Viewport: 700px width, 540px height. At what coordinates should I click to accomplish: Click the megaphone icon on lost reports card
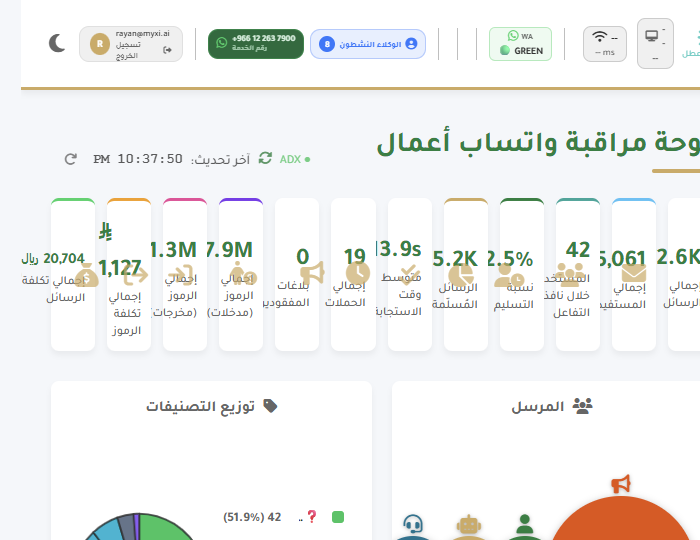click(312, 273)
